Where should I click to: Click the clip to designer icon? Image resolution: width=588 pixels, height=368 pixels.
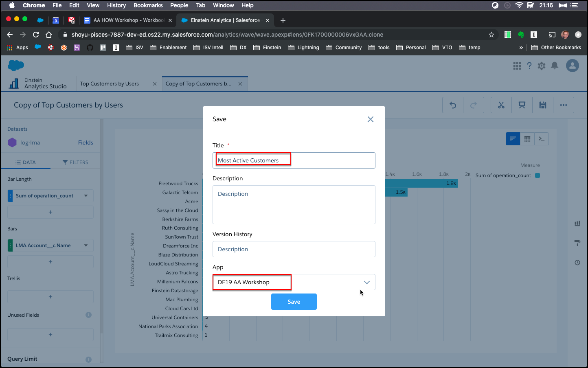[x=522, y=105]
